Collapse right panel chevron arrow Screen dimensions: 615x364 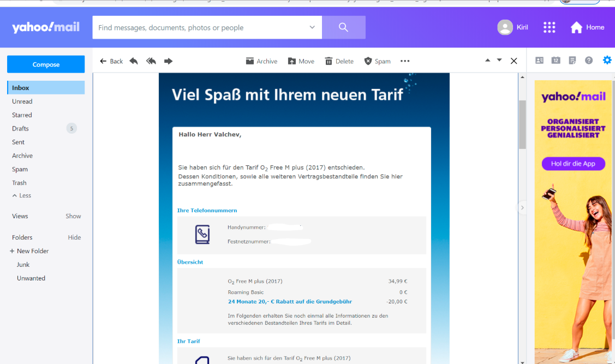point(522,207)
